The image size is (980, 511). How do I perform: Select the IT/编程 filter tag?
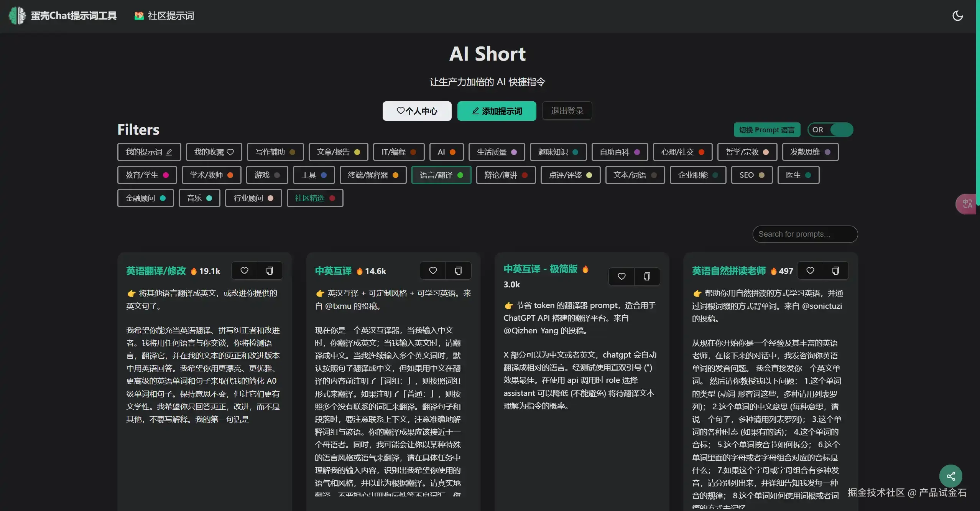click(x=398, y=152)
